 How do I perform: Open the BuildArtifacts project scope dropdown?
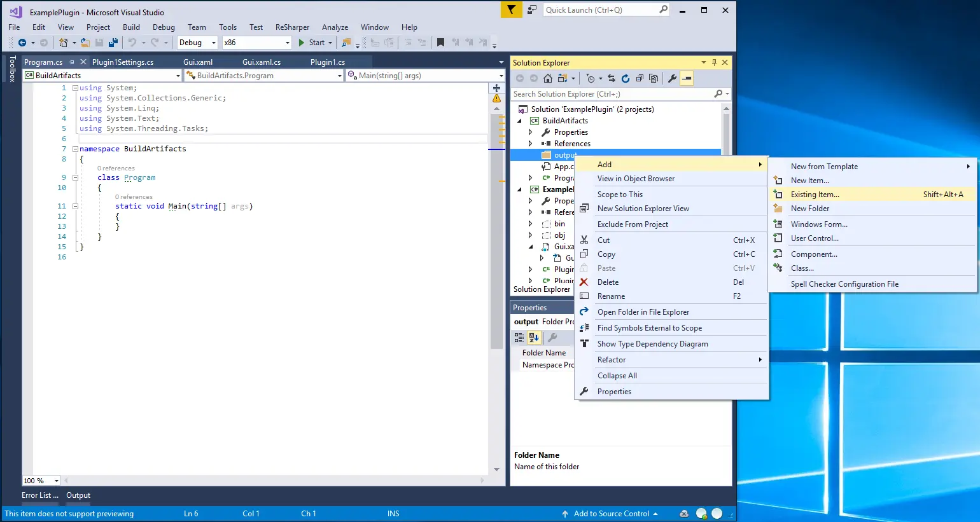178,76
